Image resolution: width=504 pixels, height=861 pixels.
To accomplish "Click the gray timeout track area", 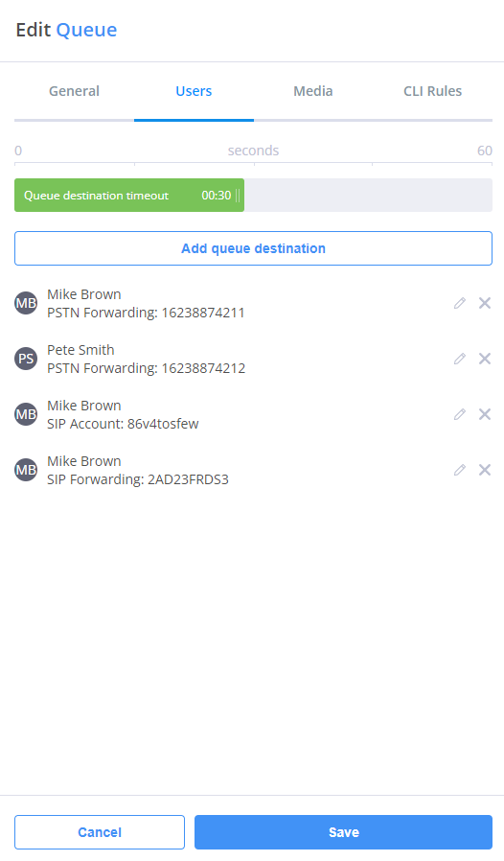I will click(368, 195).
